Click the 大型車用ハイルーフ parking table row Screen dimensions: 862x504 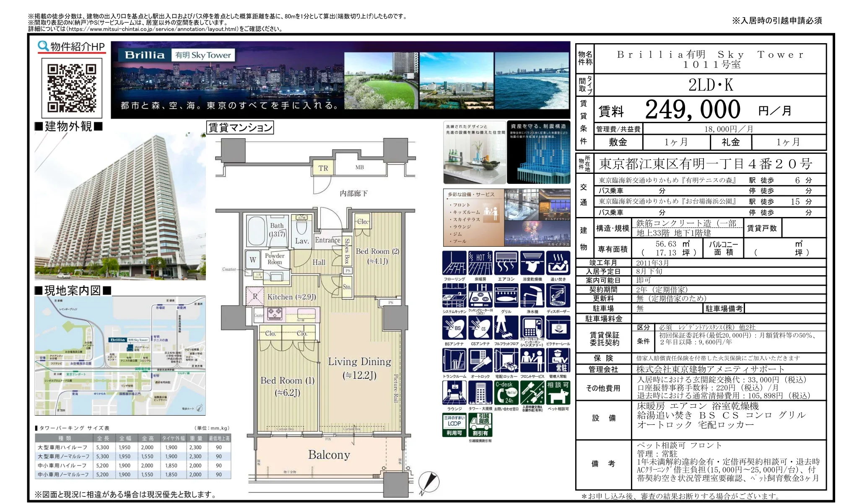click(x=133, y=447)
